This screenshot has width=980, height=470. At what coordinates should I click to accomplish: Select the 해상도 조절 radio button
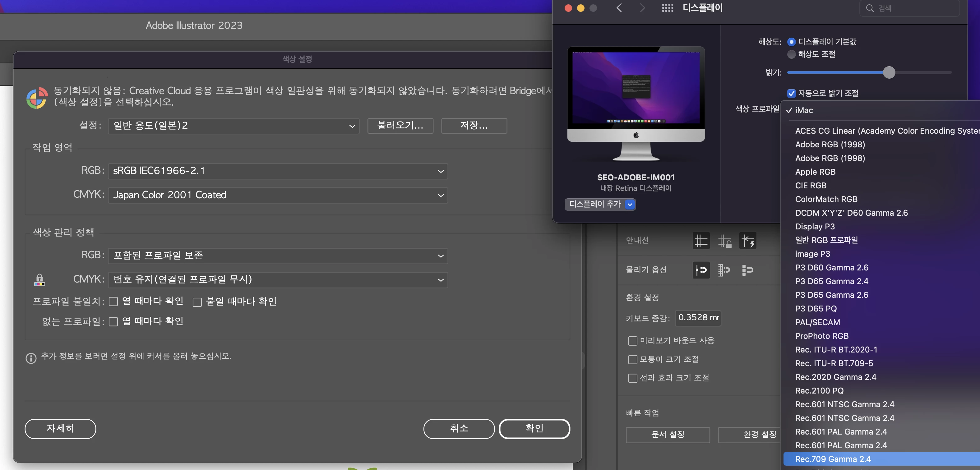[x=791, y=54]
